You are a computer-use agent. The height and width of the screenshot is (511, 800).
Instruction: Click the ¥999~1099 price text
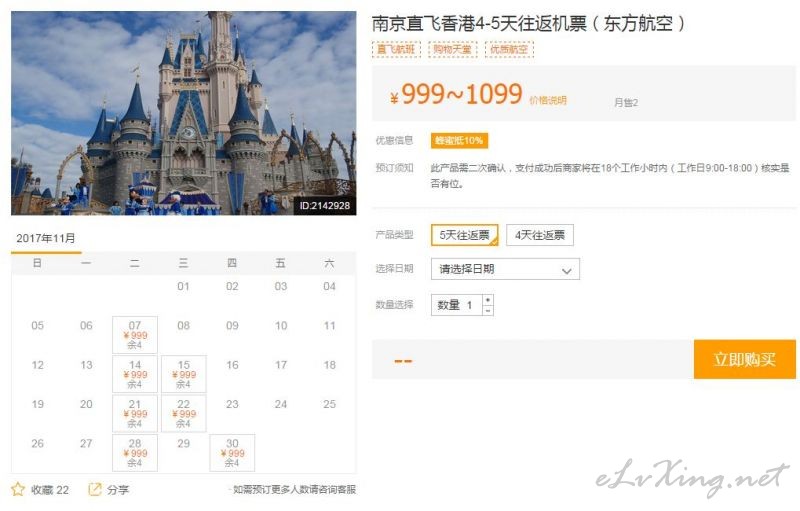456,94
